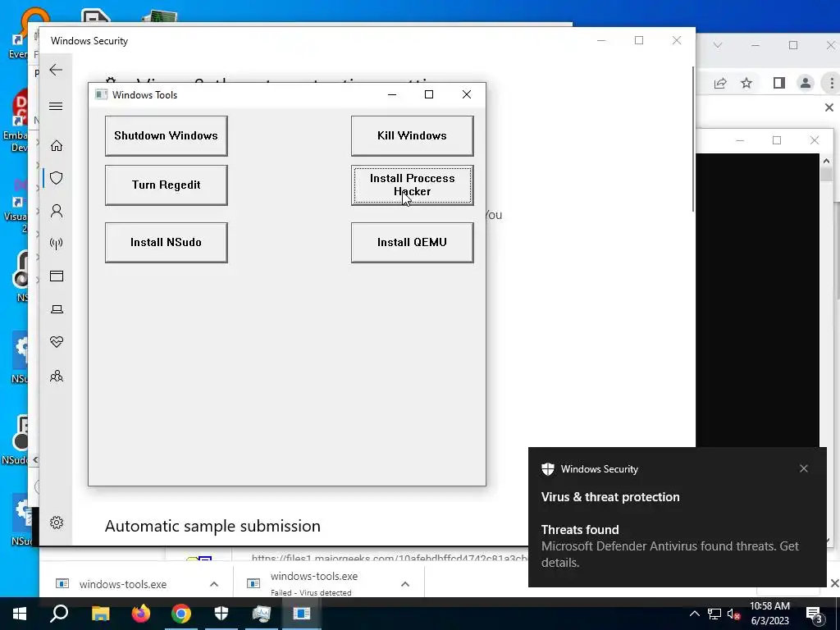Launch Firefox from taskbar
This screenshot has width=840, height=630.
[141, 614]
